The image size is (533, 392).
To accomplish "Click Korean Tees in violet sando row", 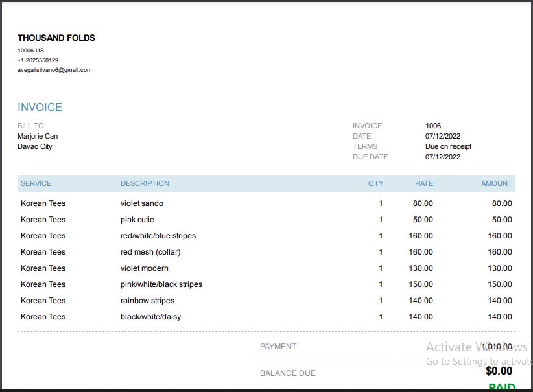I will (43, 203).
